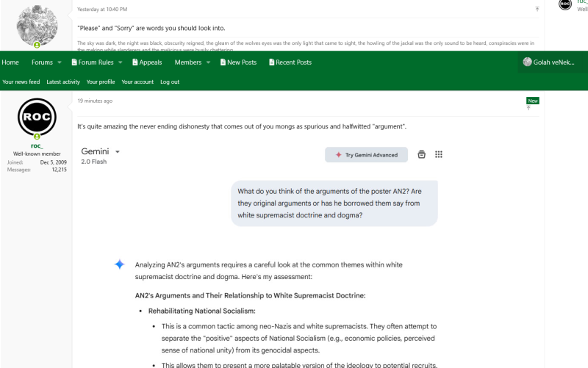Go to the Home menu item

point(10,62)
